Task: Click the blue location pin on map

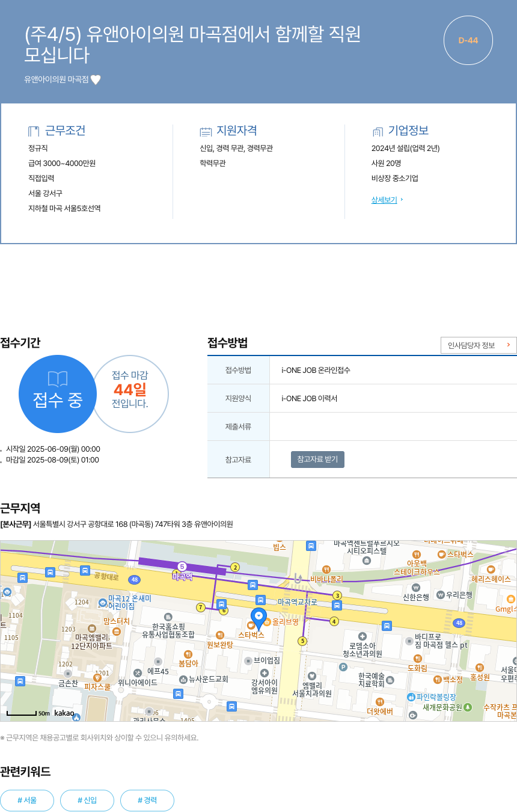Action: click(x=258, y=619)
